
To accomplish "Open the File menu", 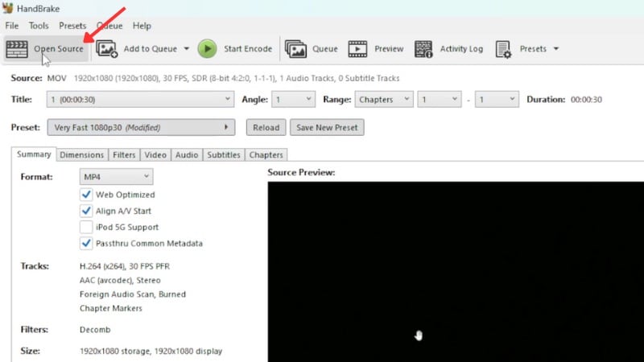I will pyautogui.click(x=12, y=26).
